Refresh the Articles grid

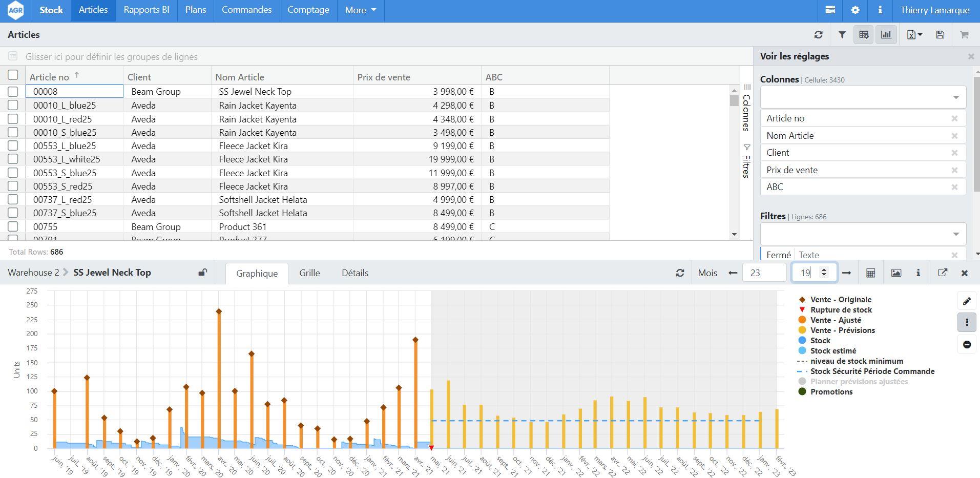[x=818, y=35]
